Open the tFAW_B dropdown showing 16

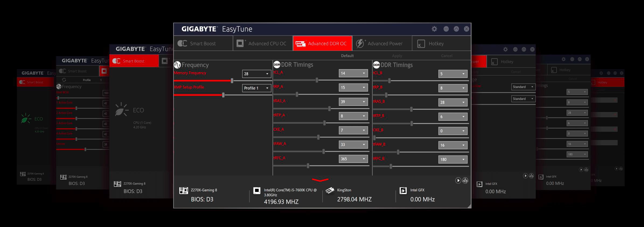[453, 145]
